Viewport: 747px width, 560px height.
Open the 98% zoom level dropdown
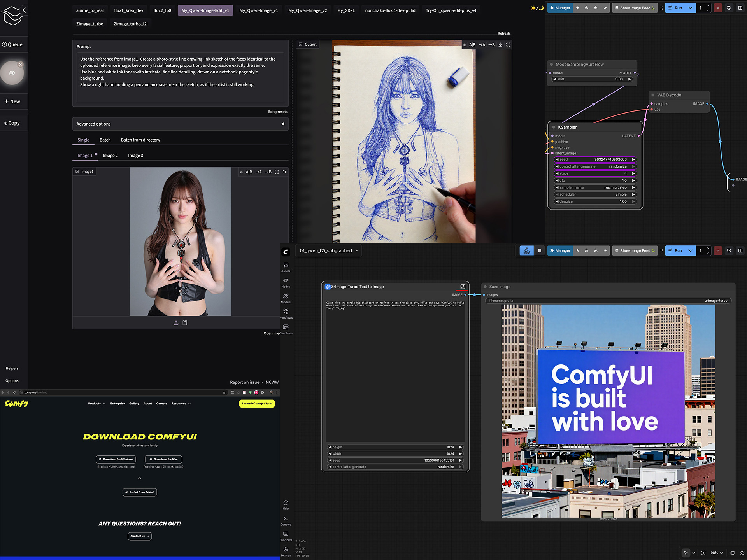[x=717, y=553]
